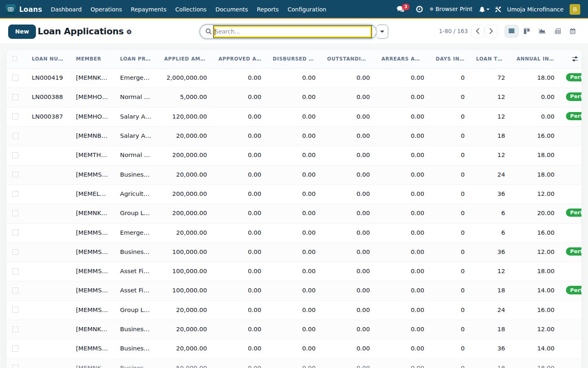Viewport: 588px width, 368px height.
Task: Check the row for LN000388
Action: tap(15, 97)
